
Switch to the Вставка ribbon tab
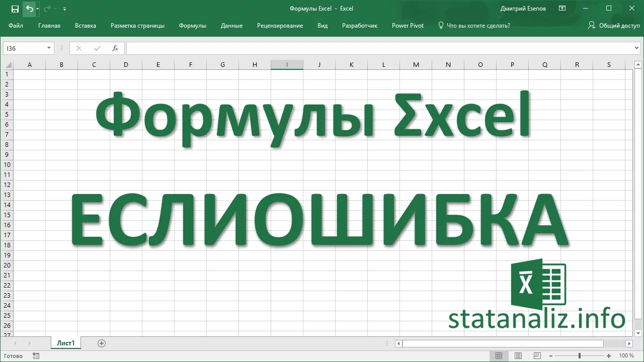[x=86, y=26]
